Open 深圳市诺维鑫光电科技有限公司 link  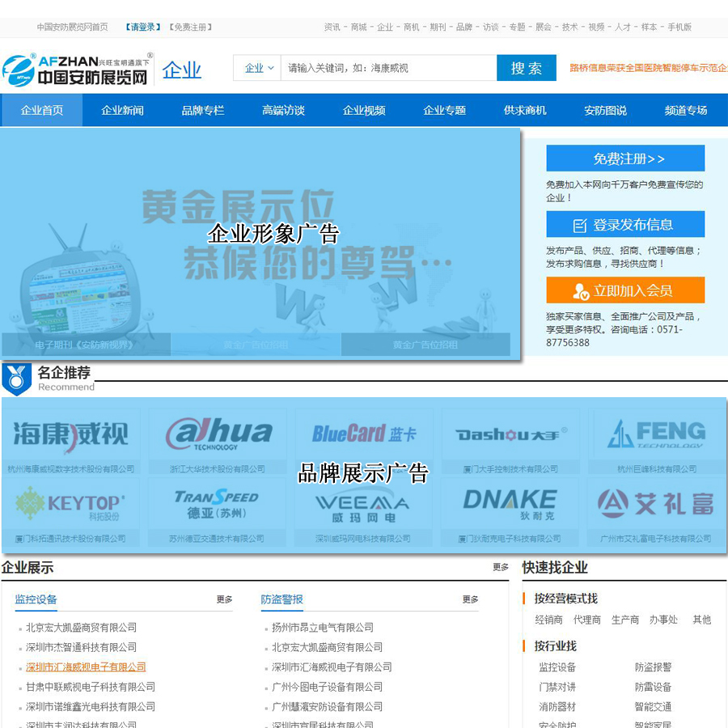tap(91, 707)
